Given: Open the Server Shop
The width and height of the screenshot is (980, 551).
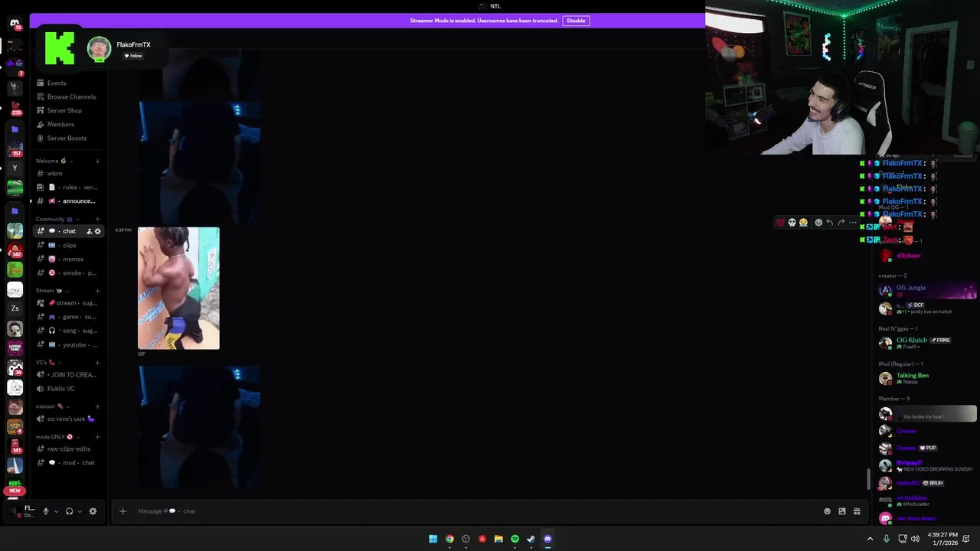Looking at the screenshot, I should click(69, 110).
